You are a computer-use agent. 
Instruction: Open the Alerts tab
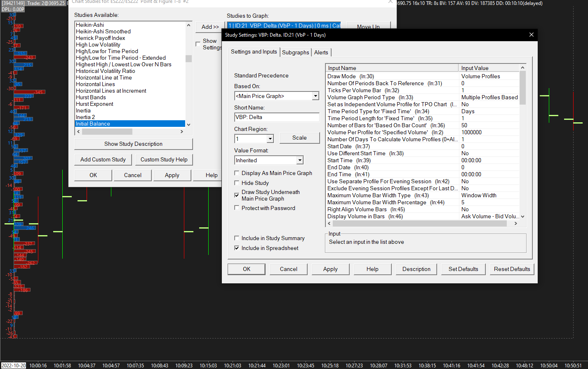tap(321, 52)
